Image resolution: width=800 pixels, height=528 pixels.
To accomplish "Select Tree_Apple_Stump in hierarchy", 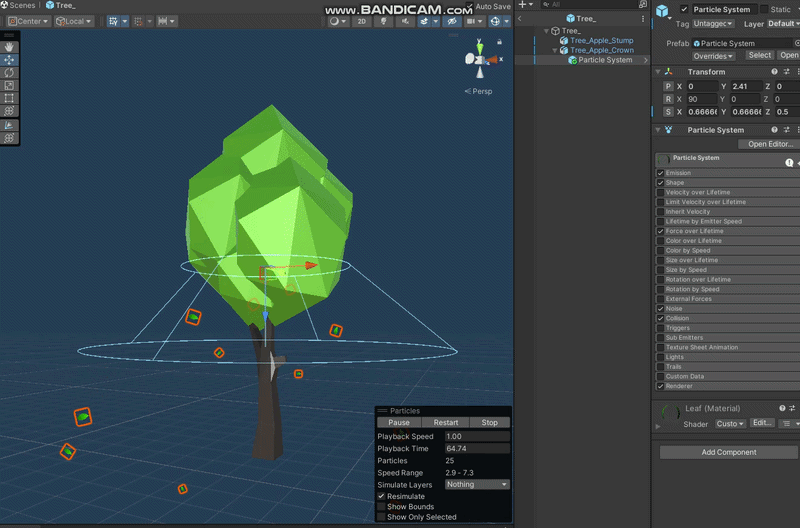I will click(601, 41).
